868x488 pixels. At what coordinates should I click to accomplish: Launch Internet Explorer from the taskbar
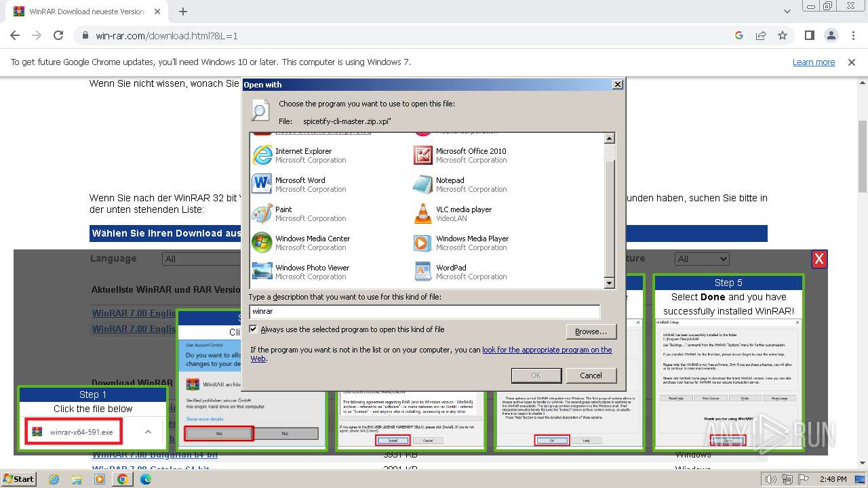[x=54, y=479]
